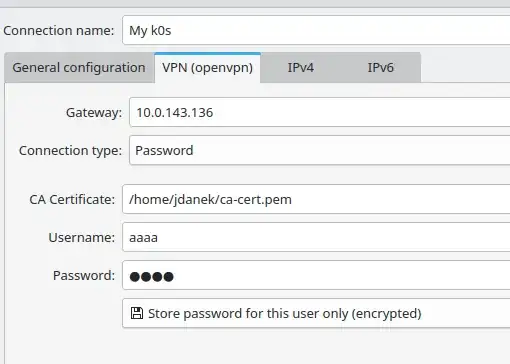Click the Connection name label
The height and width of the screenshot is (364, 510).
59,31
